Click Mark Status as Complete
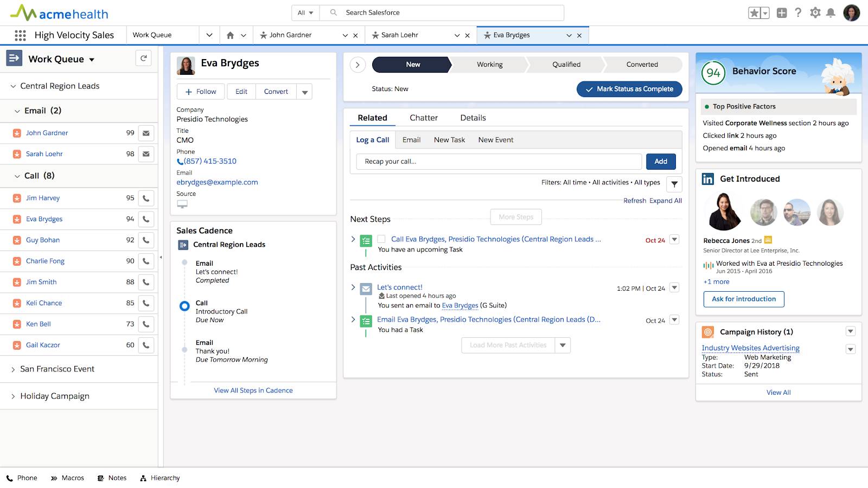 click(629, 89)
